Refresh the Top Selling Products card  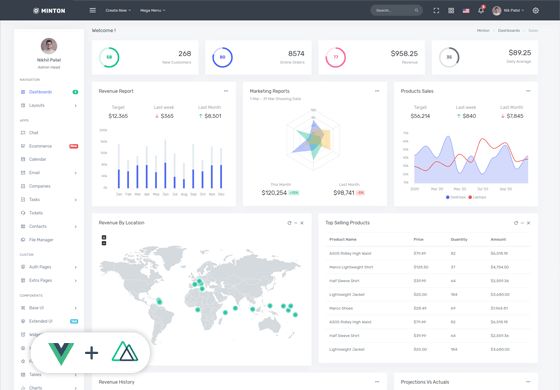click(516, 223)
